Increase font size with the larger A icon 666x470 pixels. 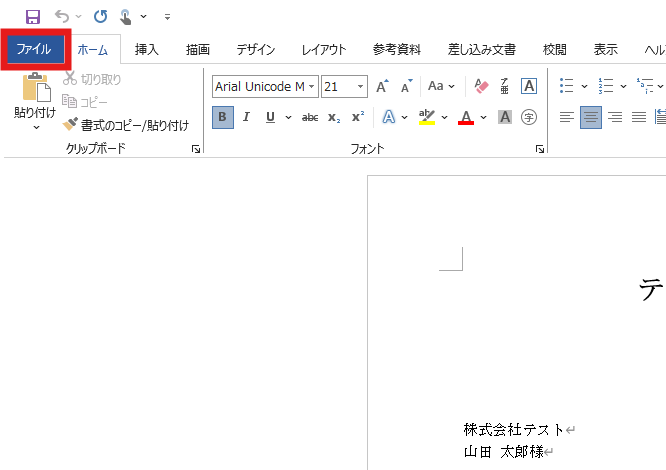(382, 86)
